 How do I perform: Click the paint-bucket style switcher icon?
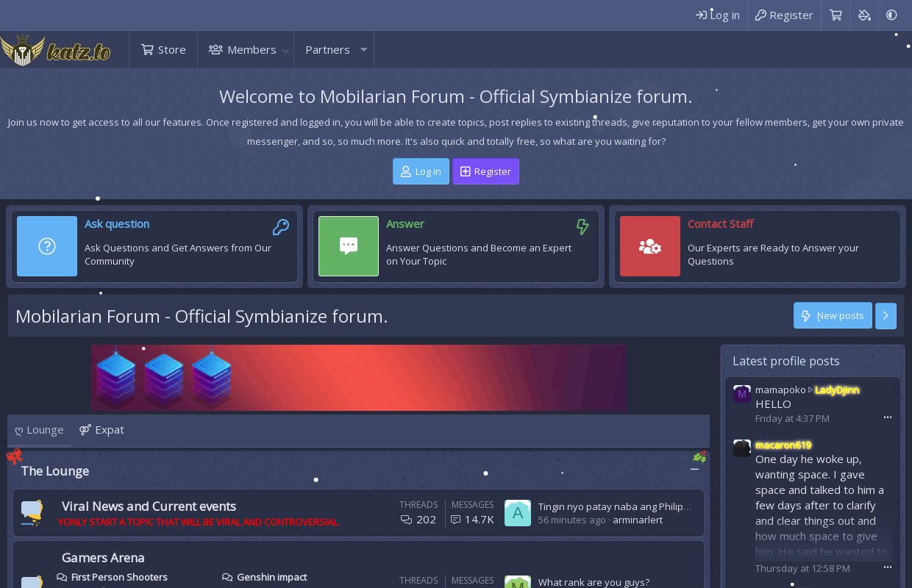tap(864, 15)
